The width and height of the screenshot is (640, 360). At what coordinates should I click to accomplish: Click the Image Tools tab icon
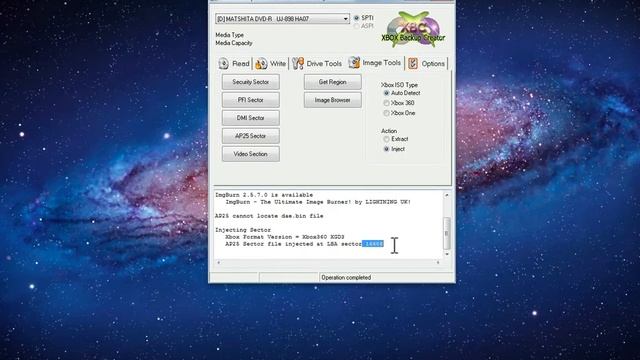[354, 62]
